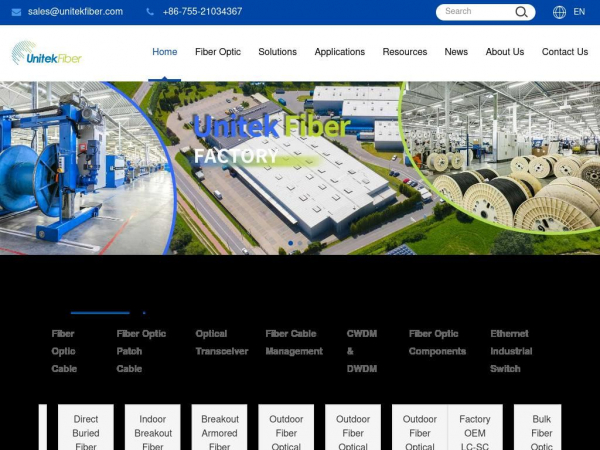Open the Indoor Breakout Fiber product card
Image resolution: width=600 pixels, height=450 pixels.
(153, 427)
